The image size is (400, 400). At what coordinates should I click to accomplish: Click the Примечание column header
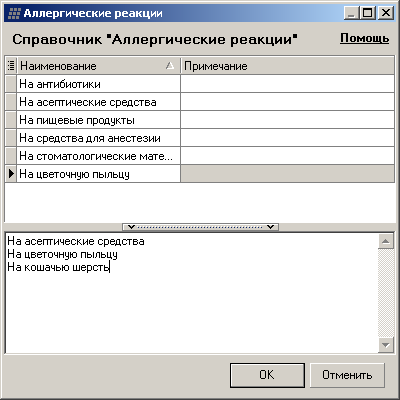click(288, 66)
